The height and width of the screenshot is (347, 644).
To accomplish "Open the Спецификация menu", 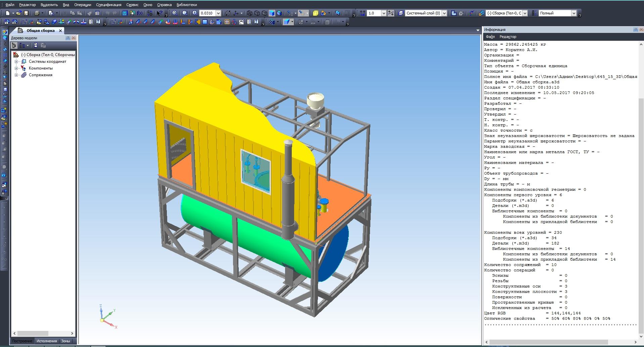I will pyautogui.click(x=108, y=5).
